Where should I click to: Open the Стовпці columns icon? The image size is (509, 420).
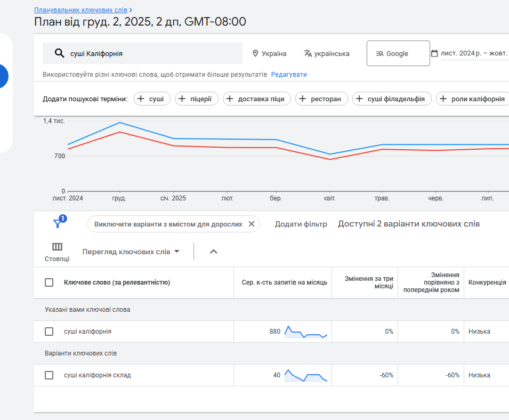click(x=57, y=247)
